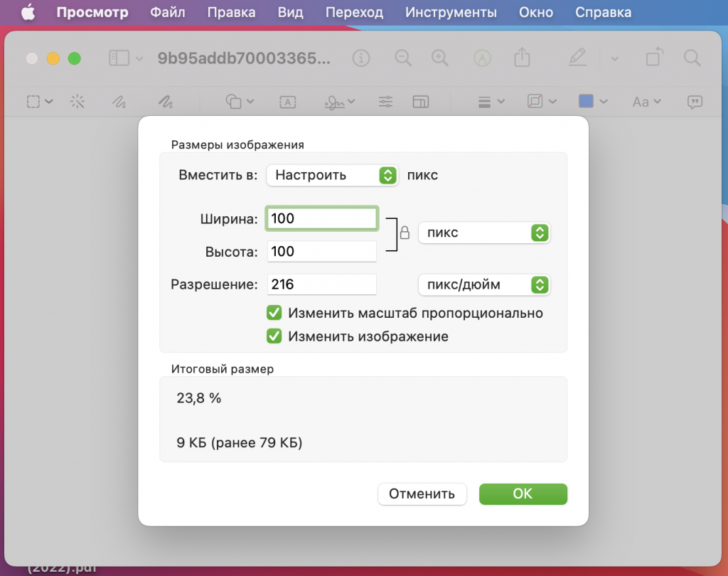The width and height of the screenshot is (728, 576).
Task: Open the fill color swatch picker
Action: (592, 102)
